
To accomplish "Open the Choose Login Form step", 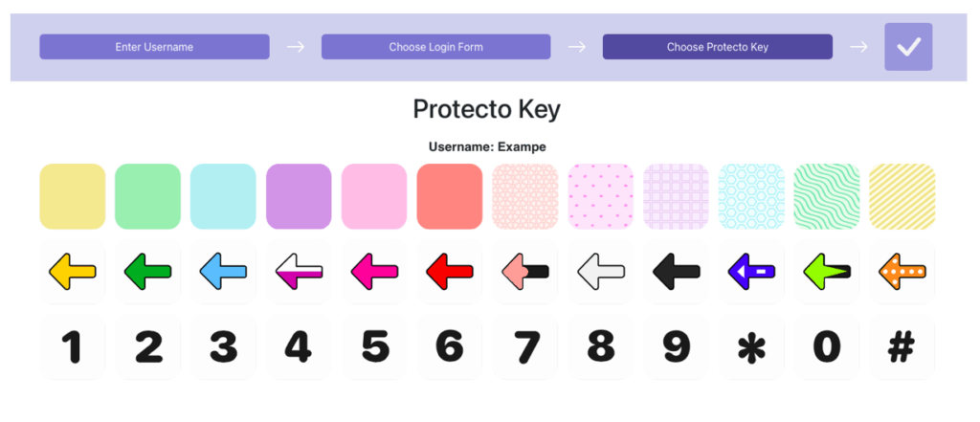I will pos(436,47).
